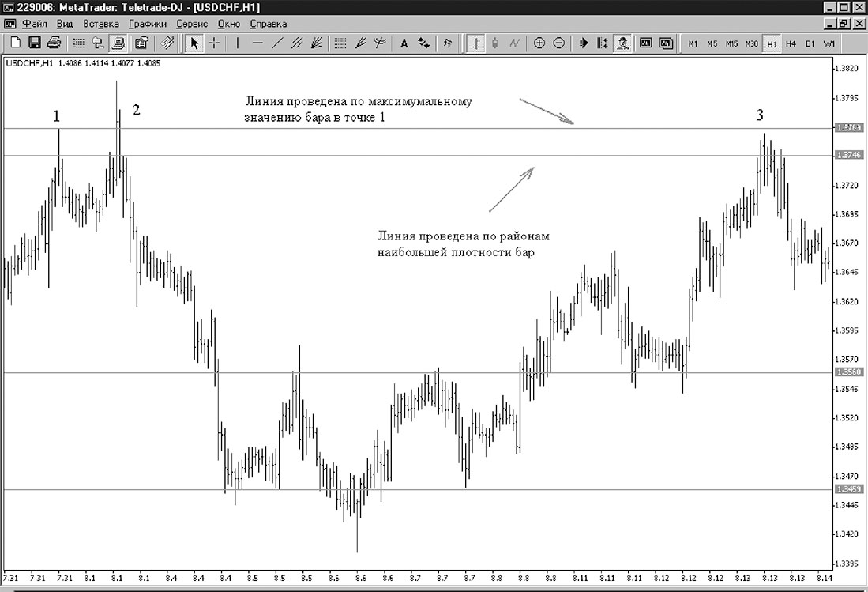The width and height of the screenshot is (868, 592).
Task: Switch chart to M15 timeframe
Action: (x=732, y=43)
